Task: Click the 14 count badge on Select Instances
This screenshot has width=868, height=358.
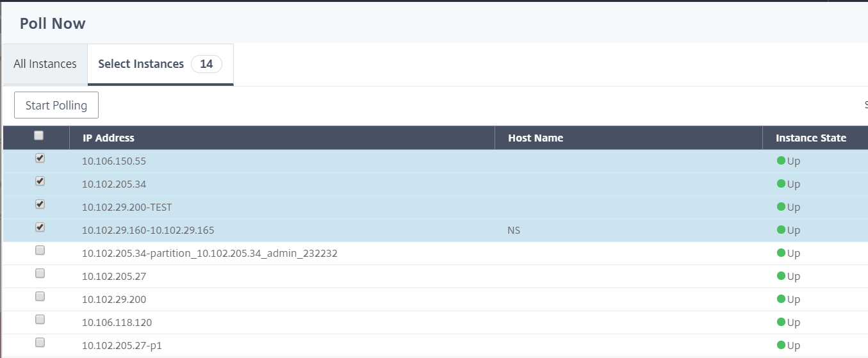Action: (x=206, y=64)
